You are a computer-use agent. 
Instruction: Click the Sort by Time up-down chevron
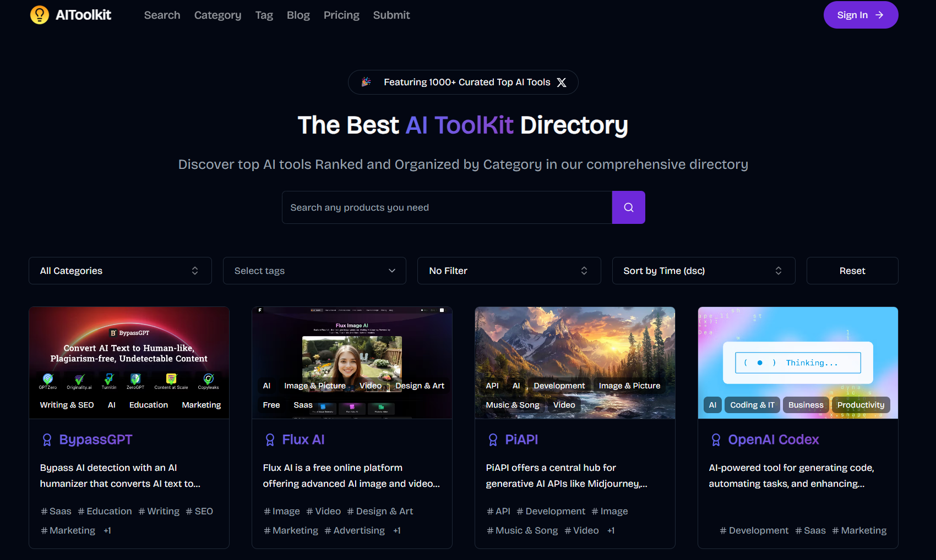click(x=779, y=271)
